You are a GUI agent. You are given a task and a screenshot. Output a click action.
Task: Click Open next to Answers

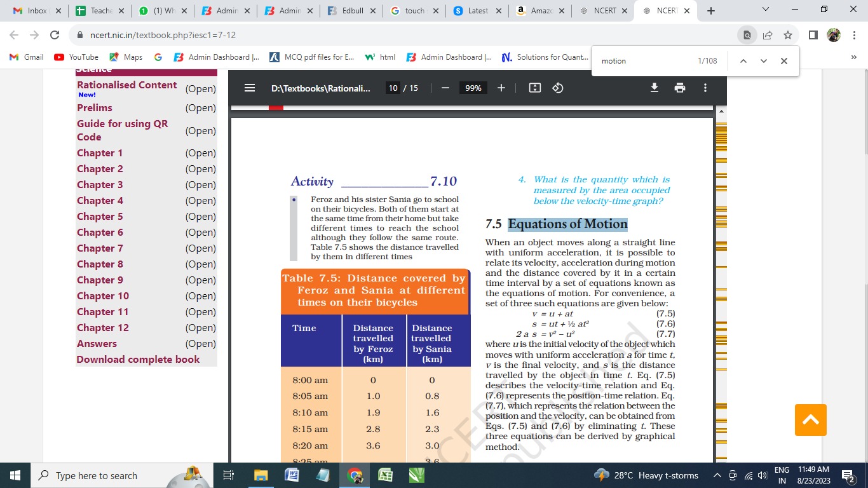201,344
